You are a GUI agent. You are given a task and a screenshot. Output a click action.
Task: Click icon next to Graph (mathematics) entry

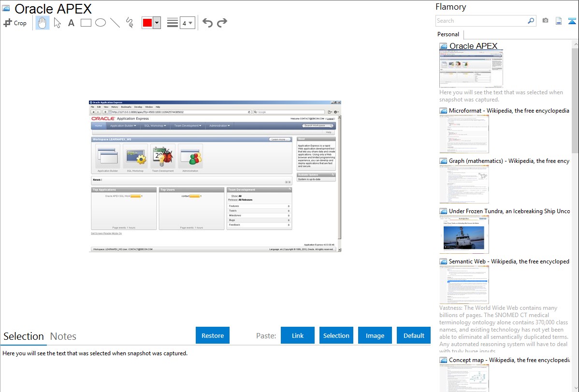pos(443,161)
